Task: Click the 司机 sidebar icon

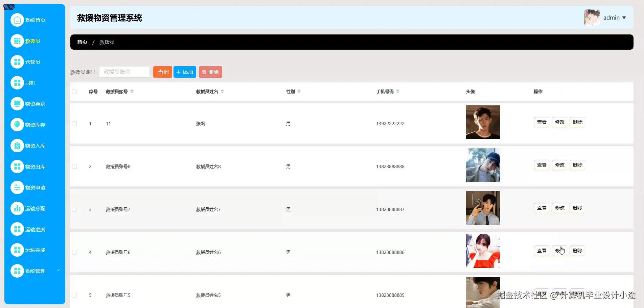Action: [x=17, y=83]
